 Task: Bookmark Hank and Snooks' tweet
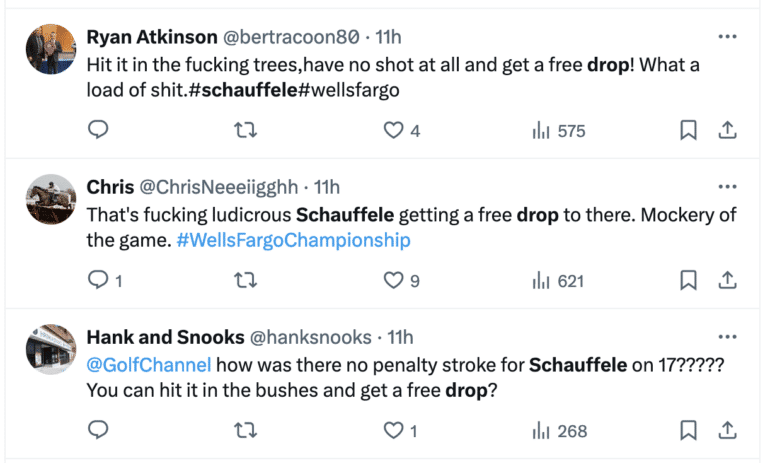[688, 431]
